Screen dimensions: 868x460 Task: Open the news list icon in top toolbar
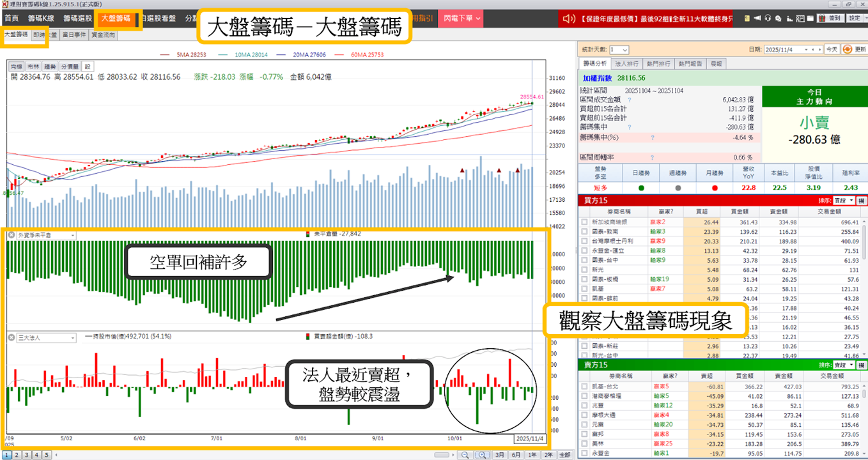[x=800, y=19]
